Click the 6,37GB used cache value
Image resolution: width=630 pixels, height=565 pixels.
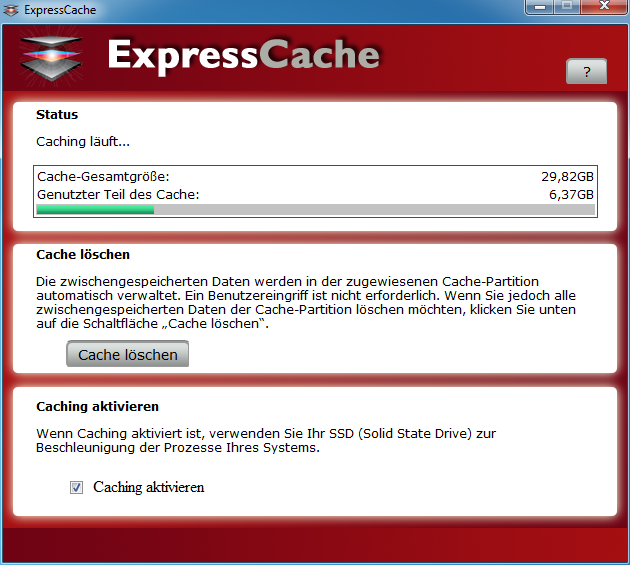pyautogui.click(x=571, y=194)
